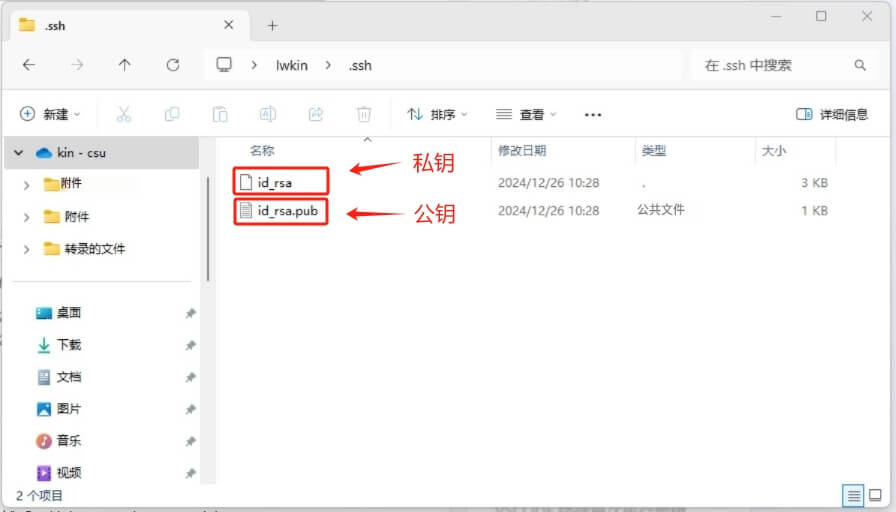
Task: Refresh the current folder view
Action: tap(172, 65)
